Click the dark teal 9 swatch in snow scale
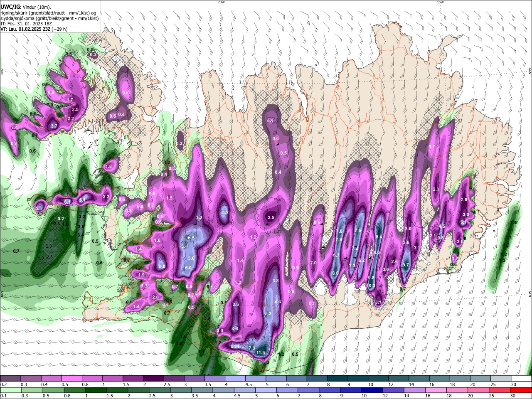 point(358,379)
